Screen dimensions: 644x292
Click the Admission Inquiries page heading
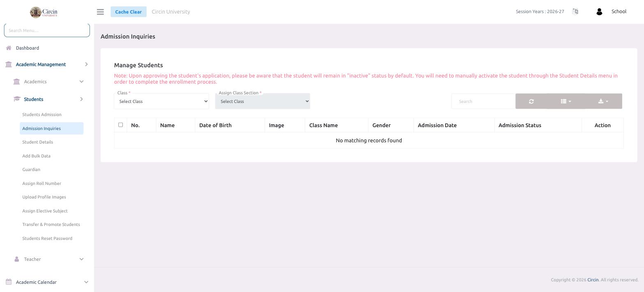tap(128, 36)
